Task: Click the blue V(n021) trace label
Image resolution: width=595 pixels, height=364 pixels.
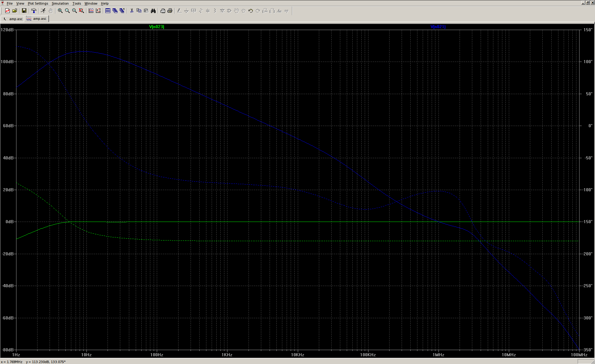Action: tap(438, 27)
